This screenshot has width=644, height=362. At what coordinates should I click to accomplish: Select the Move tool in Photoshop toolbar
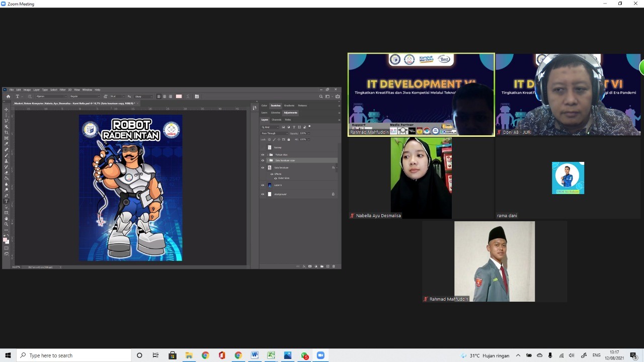pyautogui.click(x=7, y=110)
